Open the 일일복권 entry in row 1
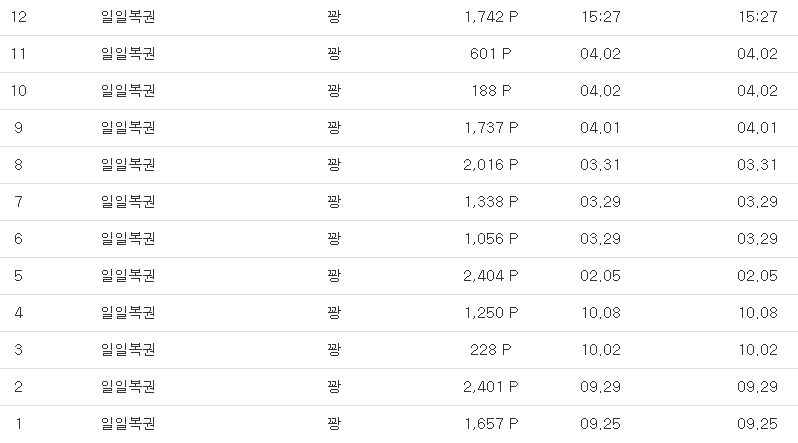This screenshot has width=798, height=443. (128, 424)
